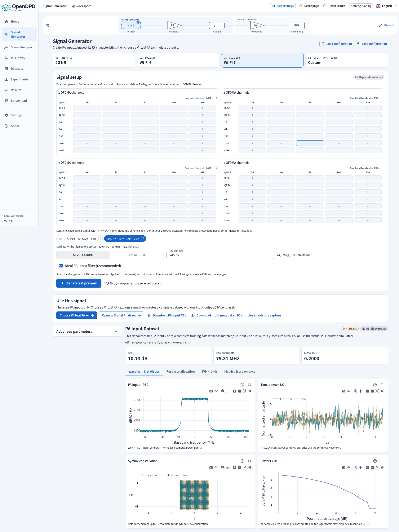The image size is (399, 532).
Task: Click Generate & preview button
Action: 79,283
